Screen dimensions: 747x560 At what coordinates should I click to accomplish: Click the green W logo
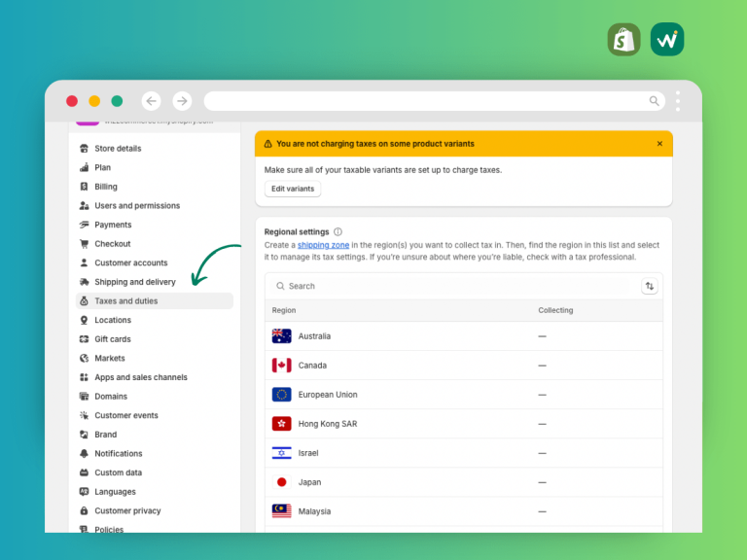(x=667, y=40)
